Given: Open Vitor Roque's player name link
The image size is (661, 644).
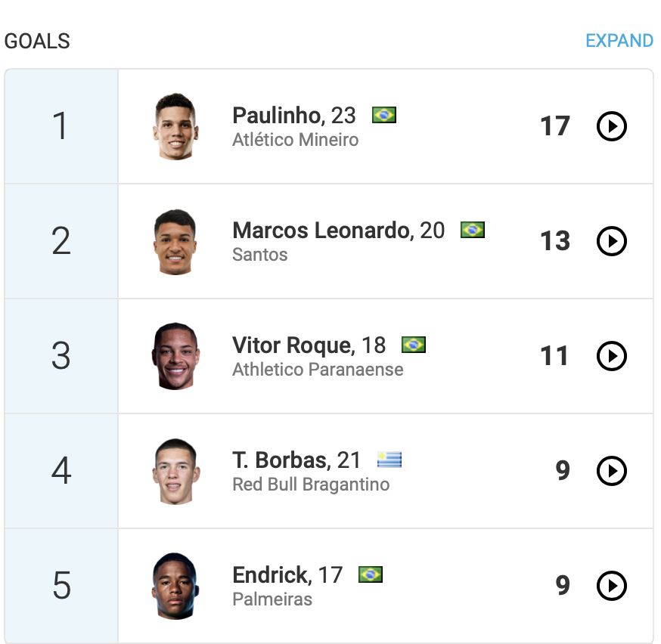Looking at the screenshot, I should 292,345.
